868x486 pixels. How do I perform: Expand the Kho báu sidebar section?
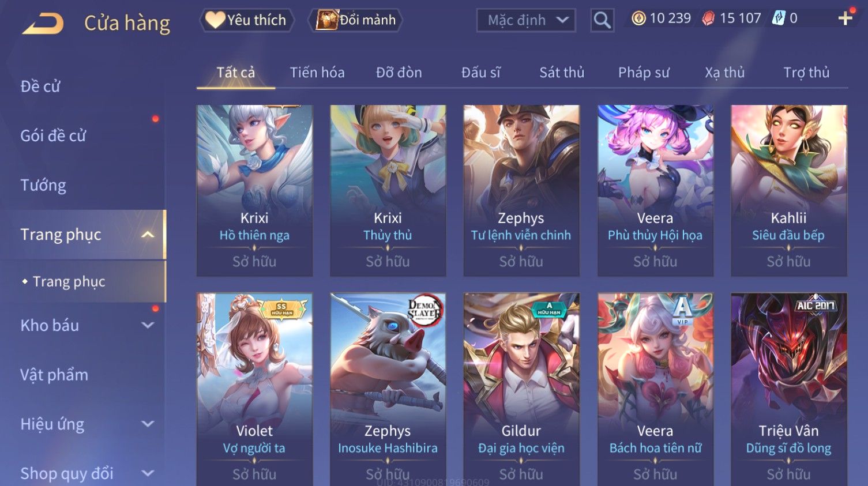tap(148, 325)
